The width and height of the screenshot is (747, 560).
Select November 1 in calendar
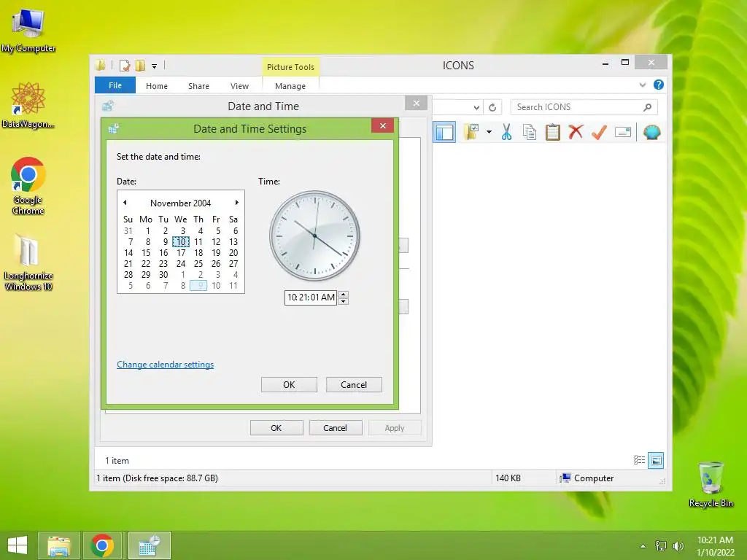click(x=147, y=231)
